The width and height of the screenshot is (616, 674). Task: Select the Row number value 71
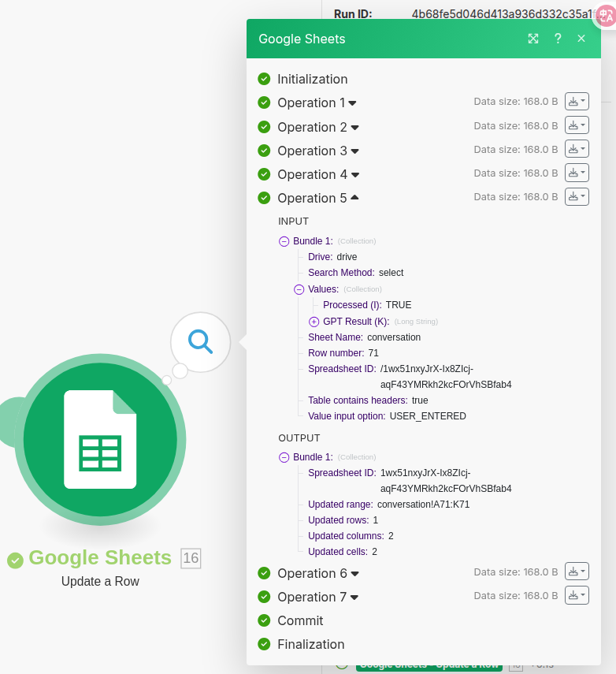pyautogui.click(x=373, y=353)
